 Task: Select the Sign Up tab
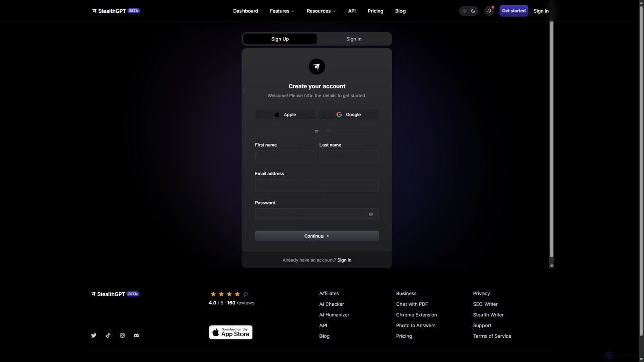[280, 39]
